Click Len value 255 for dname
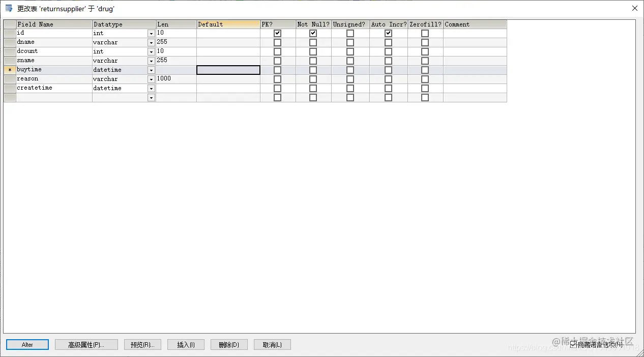 click(x=176, y=42)
